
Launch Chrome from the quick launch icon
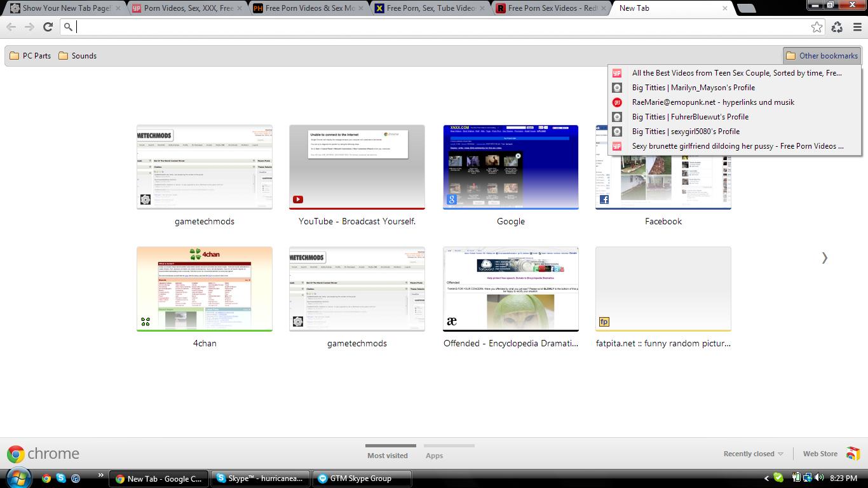pyautogui.click(x=46, y=478)
